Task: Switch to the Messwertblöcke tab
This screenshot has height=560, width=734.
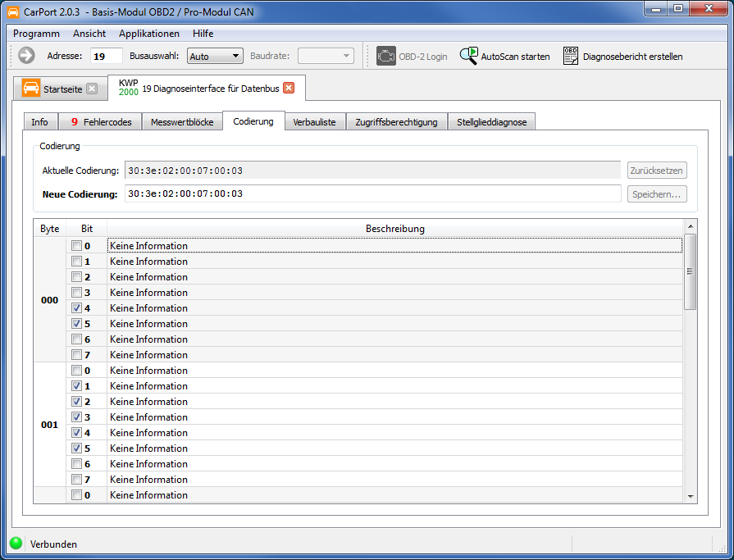Action: pos(182,122)
